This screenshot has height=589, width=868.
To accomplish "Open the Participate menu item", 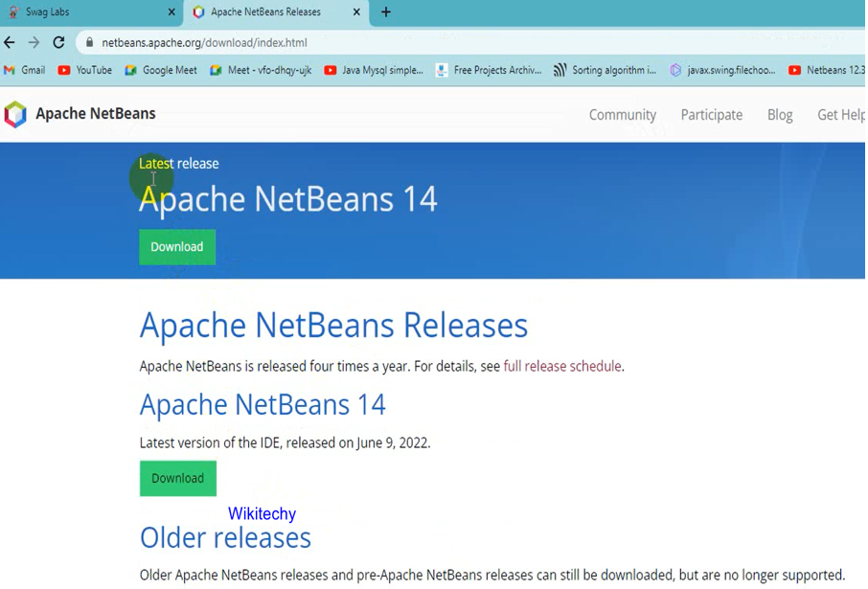I will (x=711, y=114).
